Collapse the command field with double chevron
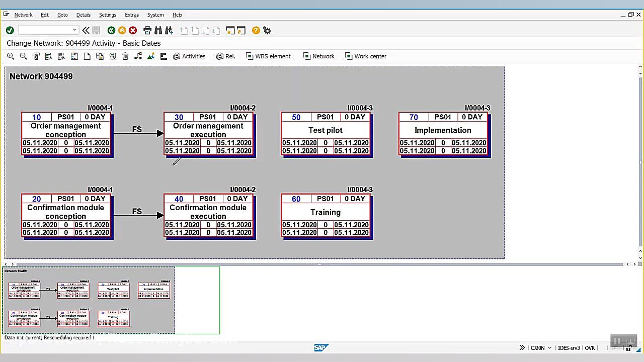The image size is (644, 362). pyautogui.click(x=86, y=31)
